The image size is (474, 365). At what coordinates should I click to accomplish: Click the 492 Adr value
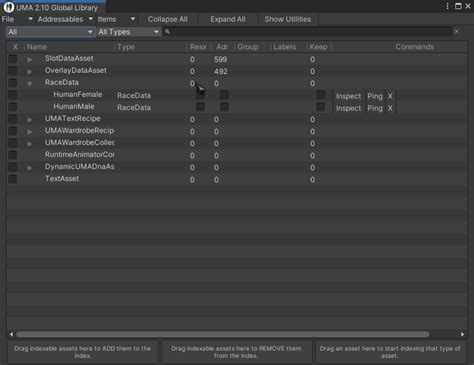tap(221, 71)
